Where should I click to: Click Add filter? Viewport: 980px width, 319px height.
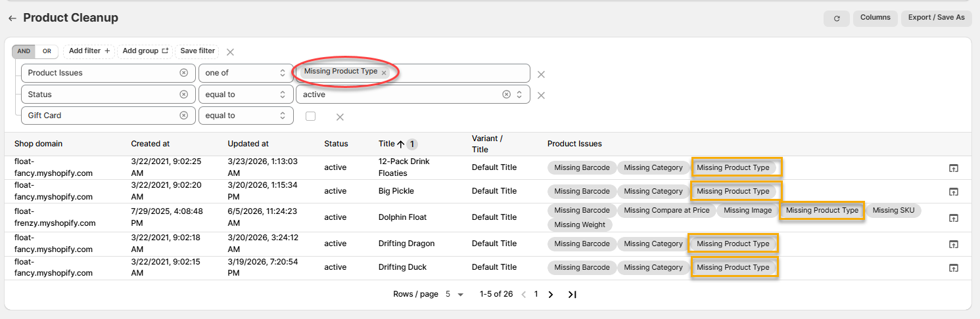(x=89, y=51)
